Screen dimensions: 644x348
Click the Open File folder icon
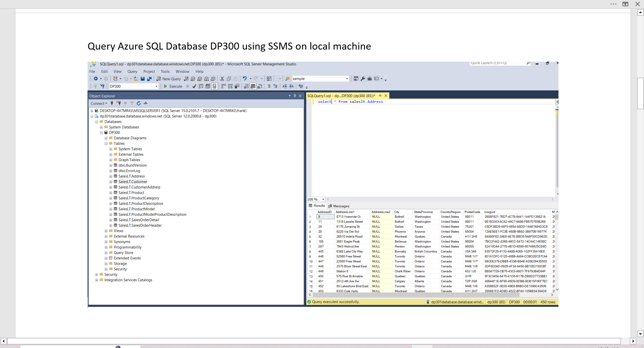pyautogui.click(x=136, y=79)
